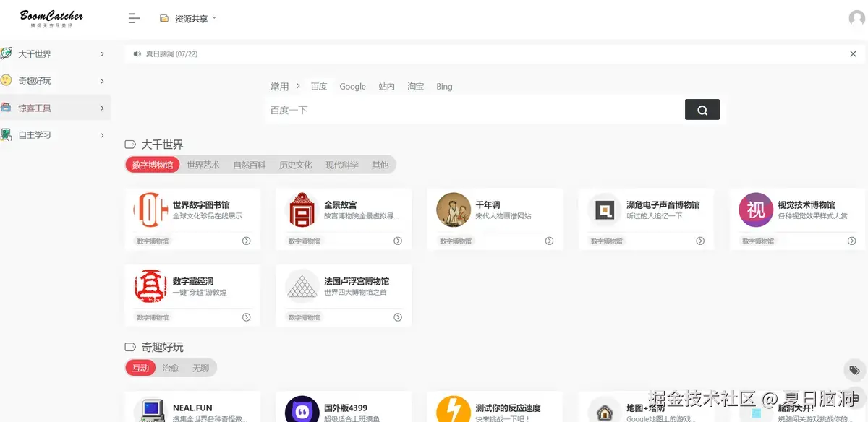Open the NEAL.FUN computer icon
Image resolution: width=868 pixels, height=422 pixels.
pyautogui.click(x=150, y=410)
